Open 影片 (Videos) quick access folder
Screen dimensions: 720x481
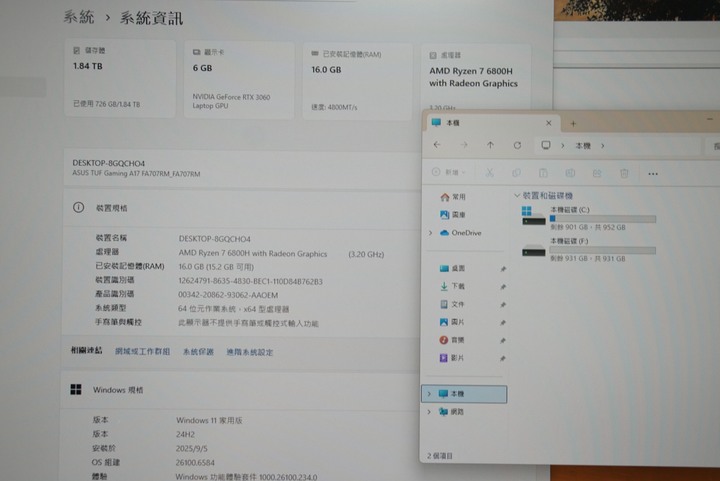pyautogui.click(x=452, y=358)
